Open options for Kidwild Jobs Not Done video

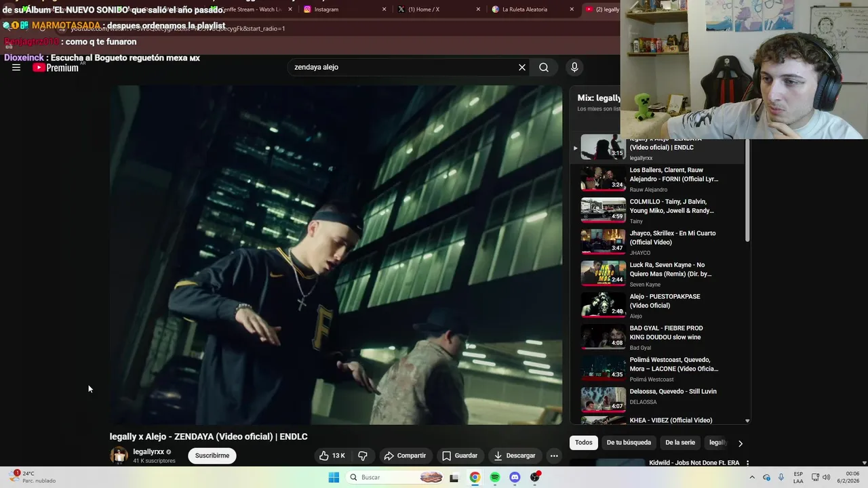coord(747,463)
